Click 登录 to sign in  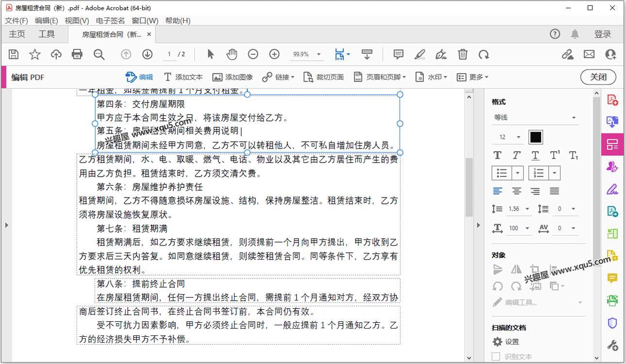603,34
